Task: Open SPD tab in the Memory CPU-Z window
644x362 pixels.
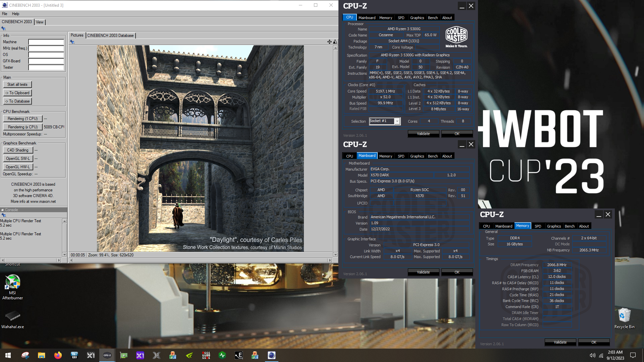Action: click(538, 226)
